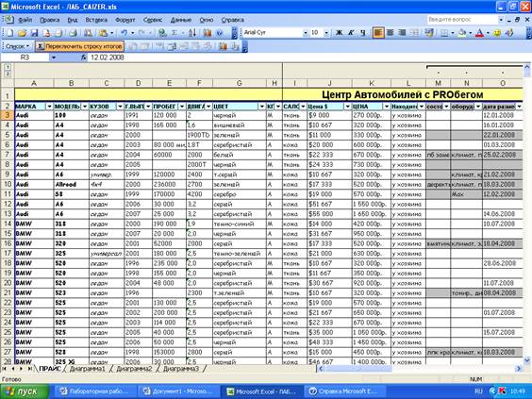Select row header 14
This screenshot has height=399, width=532.
[x=8, y=224]
